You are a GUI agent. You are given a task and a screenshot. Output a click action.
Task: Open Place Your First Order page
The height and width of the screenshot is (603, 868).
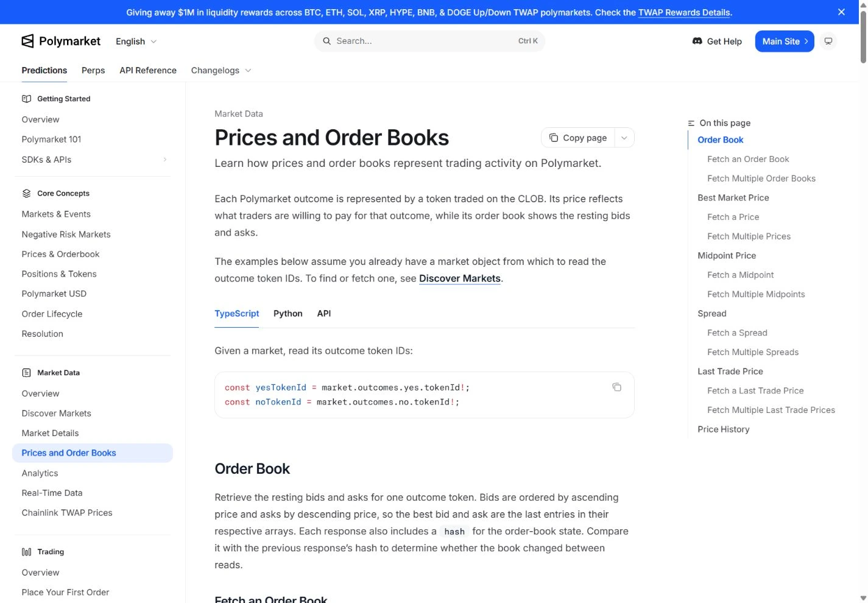(65, 592)
